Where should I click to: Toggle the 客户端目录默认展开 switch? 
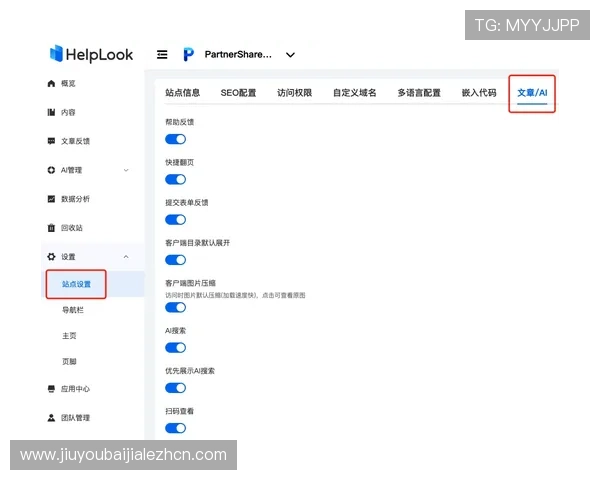point(176,260)
